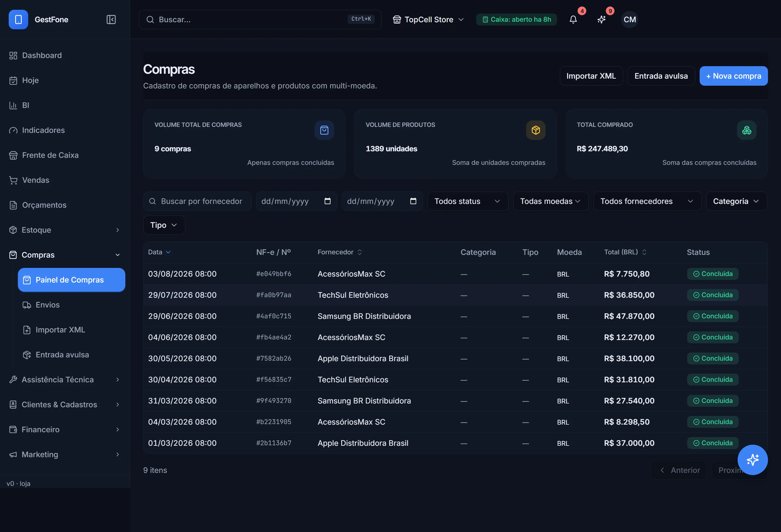Click the AcessóriosMax SC supplier in row #fb4ae4a2
This screenshot has height=532, width=781.
(351, 337)
